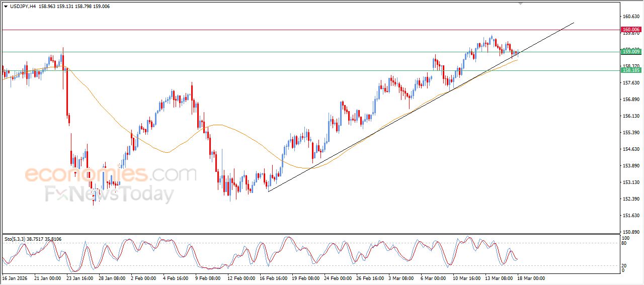Image resolution: width=644 pixels, height=285 pixels.
Task: Select the red 160.006 price label
Action: (x=631, y=30)
